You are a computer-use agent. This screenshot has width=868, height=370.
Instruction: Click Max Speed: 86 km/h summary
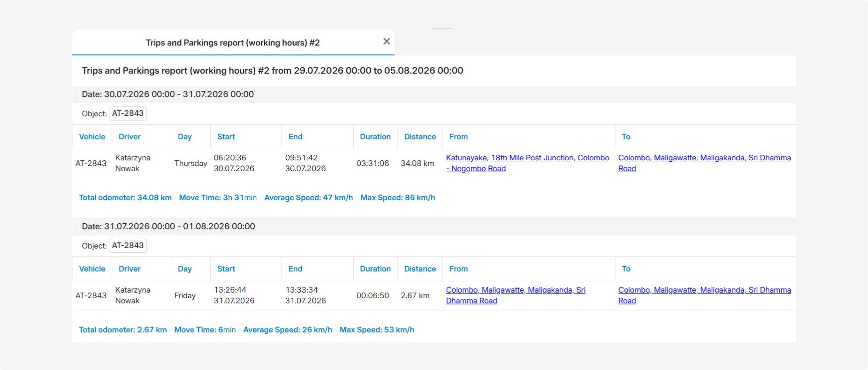click(x=397, y=198)
